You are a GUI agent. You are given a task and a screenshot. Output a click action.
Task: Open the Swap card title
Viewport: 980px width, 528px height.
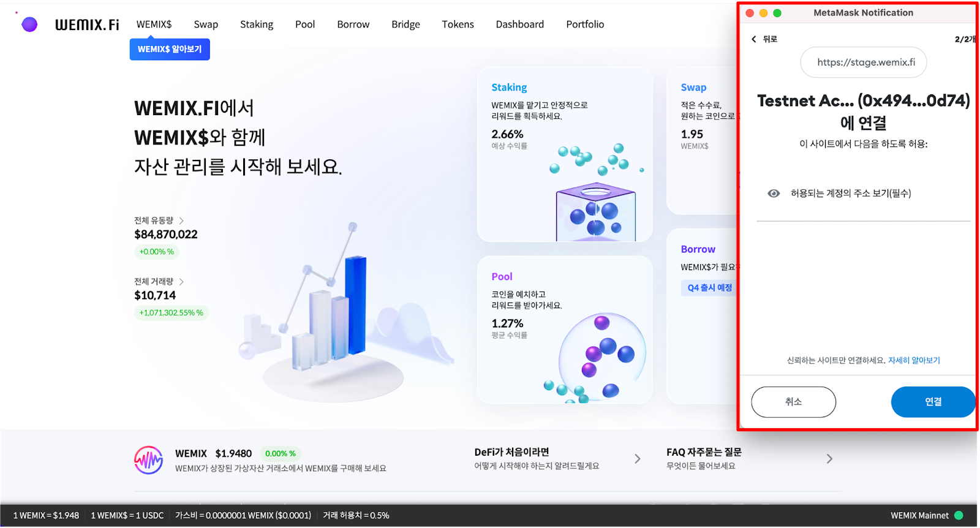[x=693, y=88]
